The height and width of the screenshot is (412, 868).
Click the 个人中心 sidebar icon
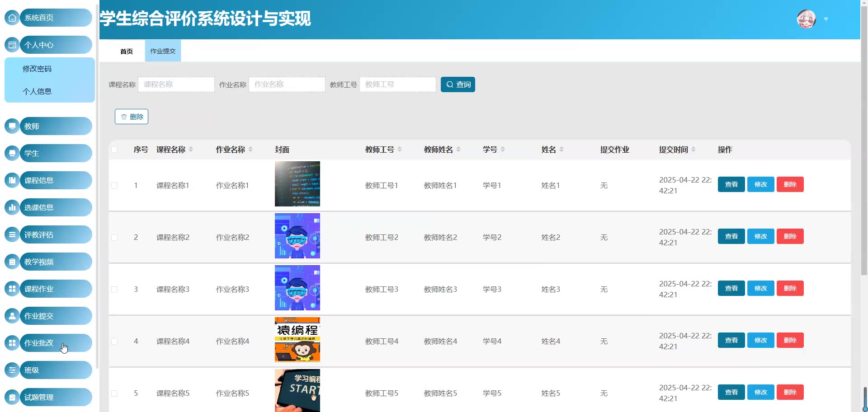point(12,45)
